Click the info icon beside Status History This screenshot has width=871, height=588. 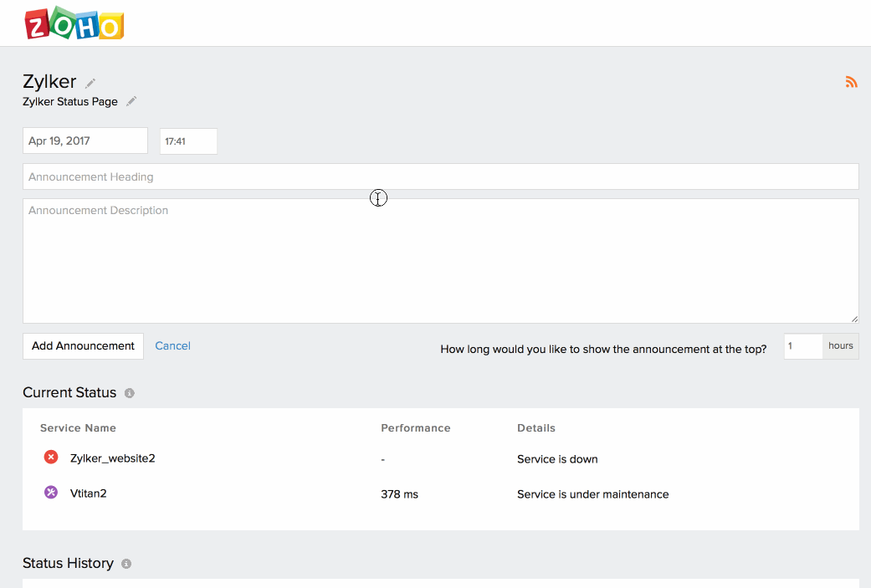[x=126, y=563]
